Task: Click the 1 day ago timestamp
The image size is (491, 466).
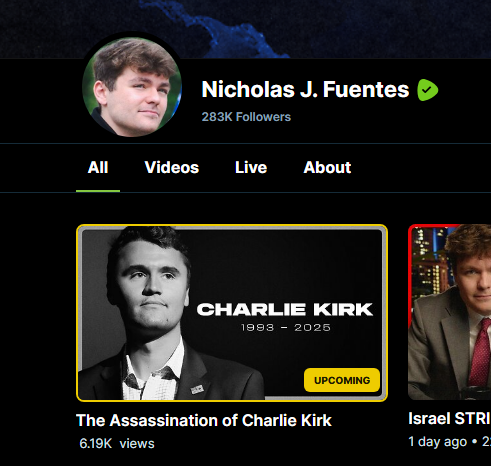Action: coord(437,442)
